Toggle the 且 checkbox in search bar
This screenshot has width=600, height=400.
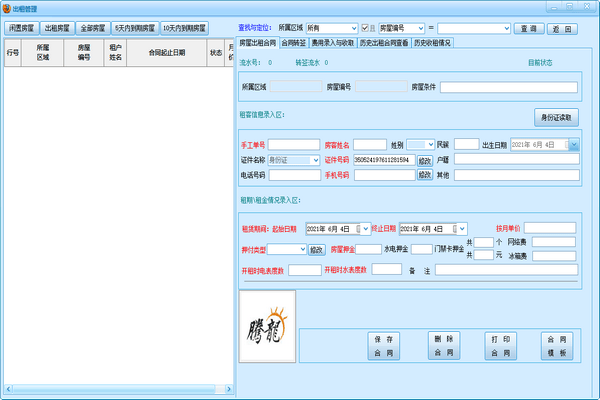tap(363, 29)
